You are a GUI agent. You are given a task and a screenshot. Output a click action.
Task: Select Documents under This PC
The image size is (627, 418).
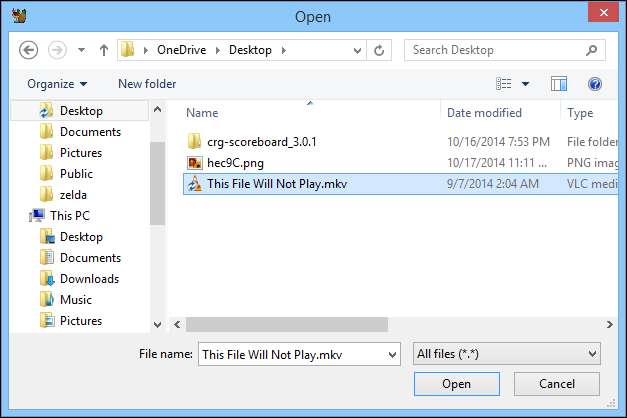tap(81, 258)
